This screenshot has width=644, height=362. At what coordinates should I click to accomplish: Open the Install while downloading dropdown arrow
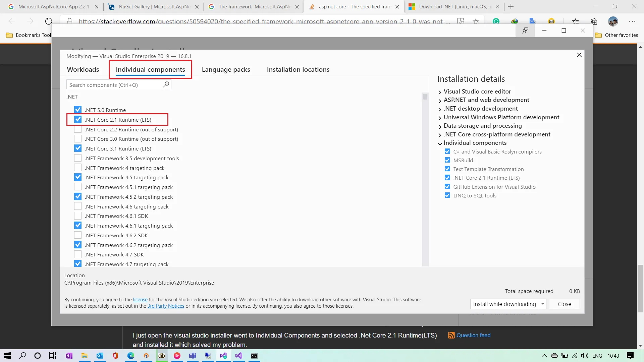(542, 304)
